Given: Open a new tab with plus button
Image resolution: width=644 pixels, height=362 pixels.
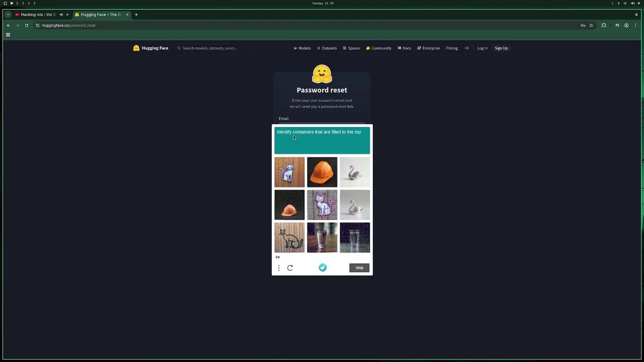Looking at the screenshot, I should (x=136, y=15).
